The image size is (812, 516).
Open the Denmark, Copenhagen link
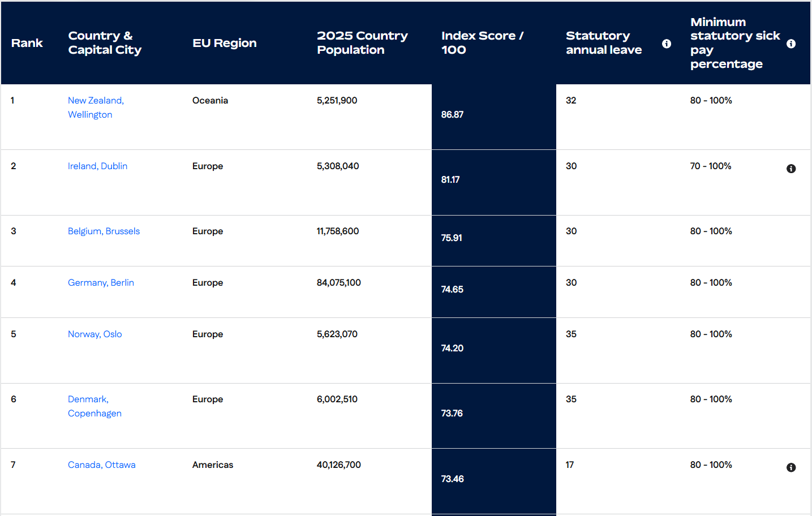(94, 406)
